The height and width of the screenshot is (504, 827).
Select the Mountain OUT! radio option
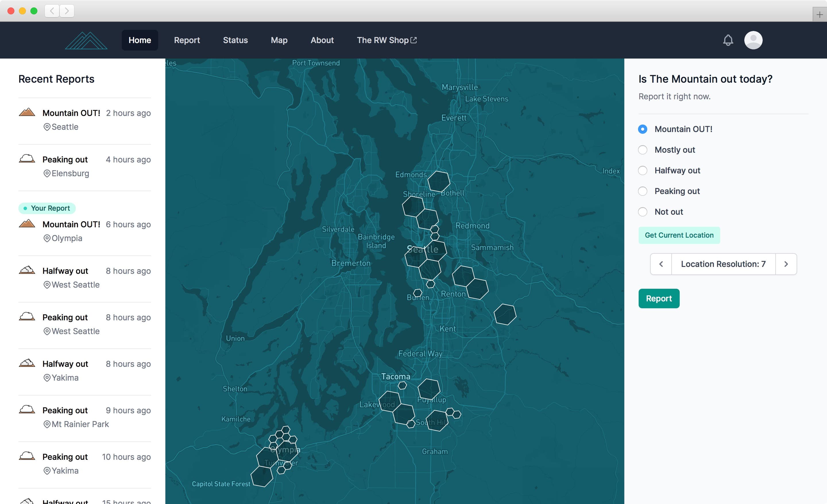[642, 129]
